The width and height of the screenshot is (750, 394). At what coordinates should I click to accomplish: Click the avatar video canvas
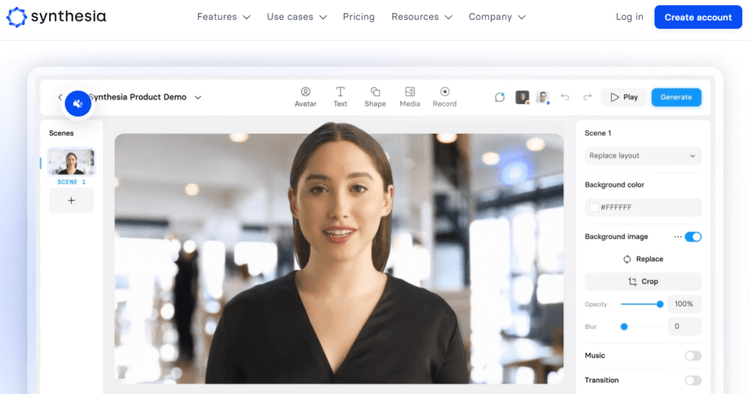[x=339, y=258]
